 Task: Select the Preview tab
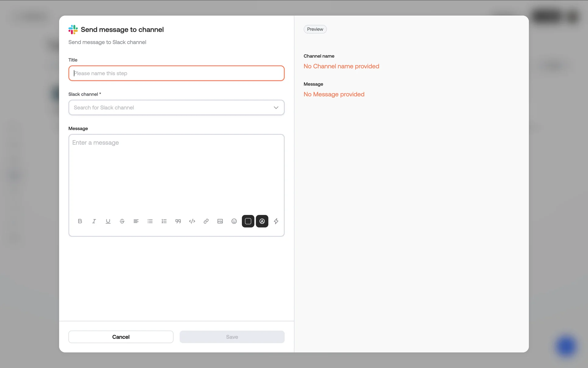coord(315,29)
